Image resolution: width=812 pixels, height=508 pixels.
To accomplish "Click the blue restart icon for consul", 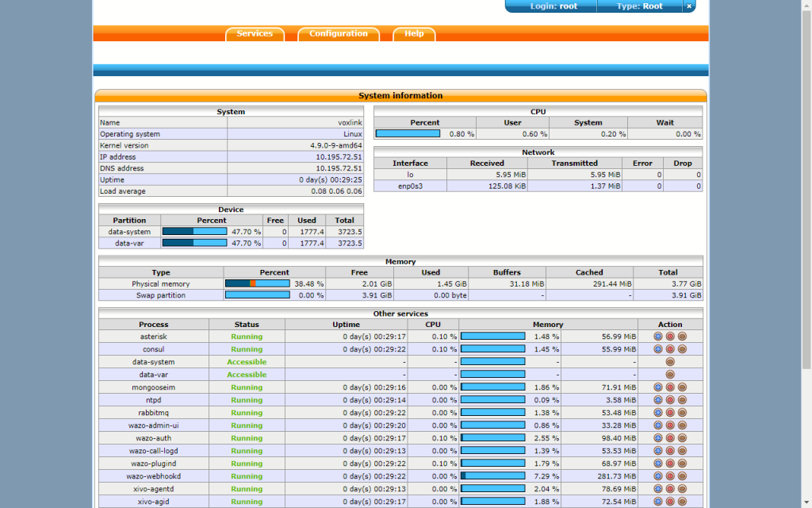I will pyautogui.click(x=658, y=349).
